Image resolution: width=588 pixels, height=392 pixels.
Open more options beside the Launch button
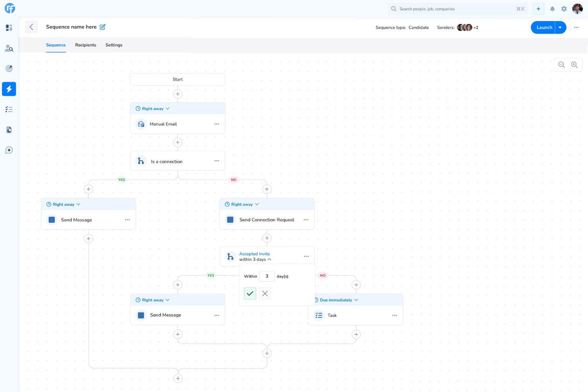point(576,27)
